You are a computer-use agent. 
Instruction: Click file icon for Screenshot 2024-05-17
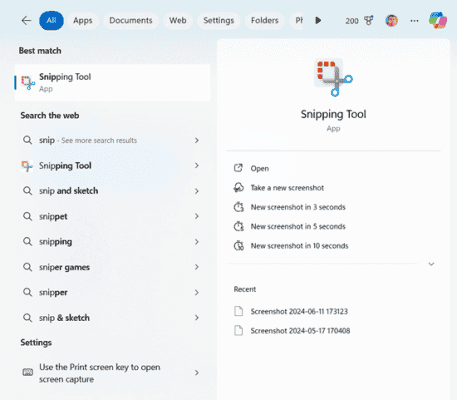[x=238, y=330]
